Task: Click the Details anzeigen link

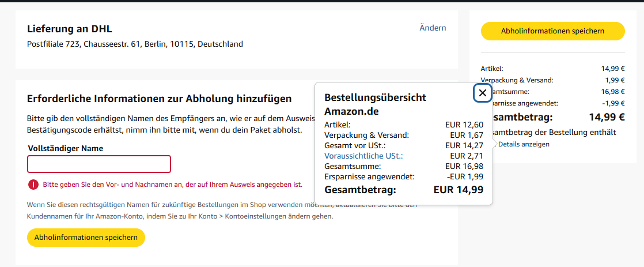Action: [x=524, y=144]
